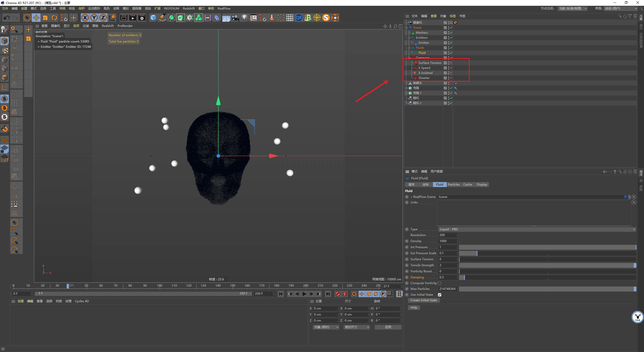Switch to the Particles tab

coord(454,185)
